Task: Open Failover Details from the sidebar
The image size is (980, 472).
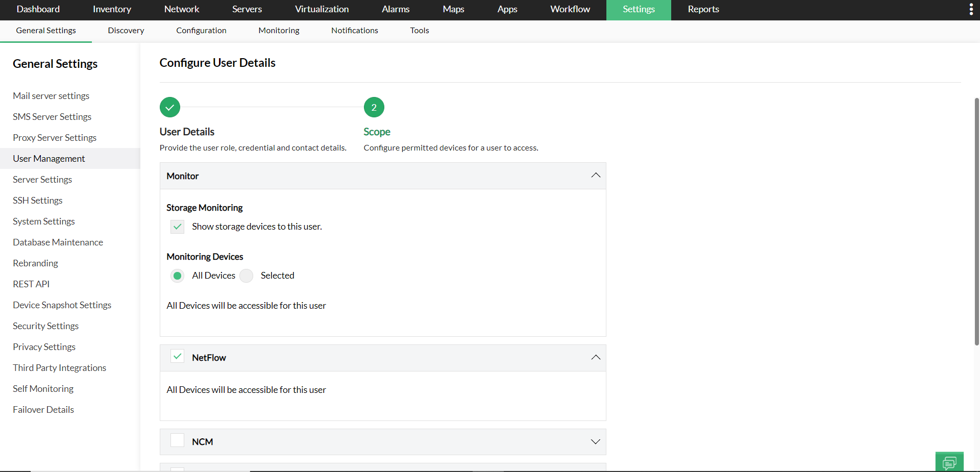Action: point(43,409)
